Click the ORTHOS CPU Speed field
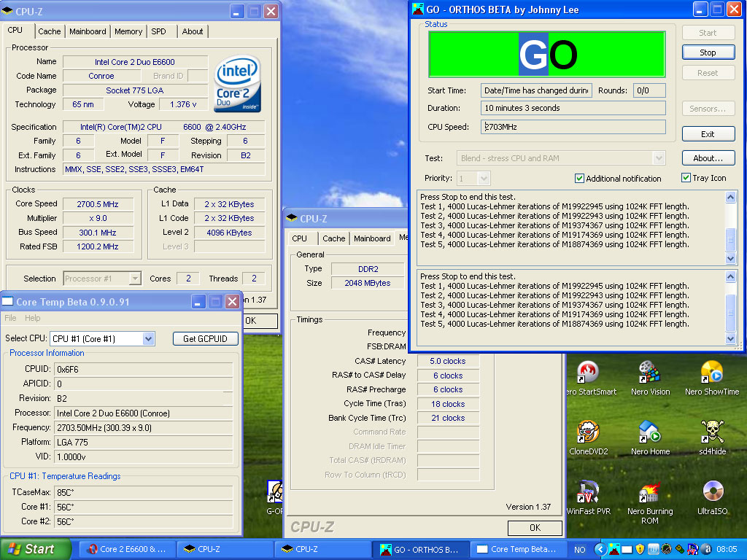This screenshot has height=560, width=747. (573, 127)
